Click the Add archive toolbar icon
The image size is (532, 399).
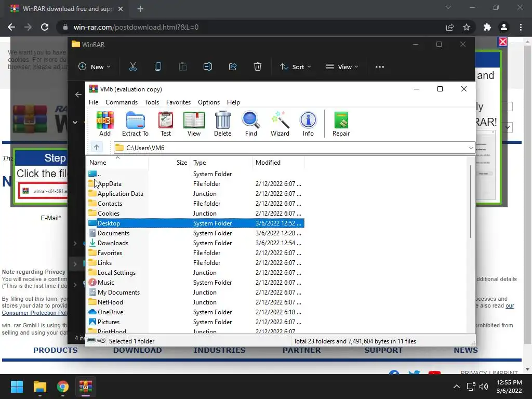pyautogui.click(x=105, y=124)
